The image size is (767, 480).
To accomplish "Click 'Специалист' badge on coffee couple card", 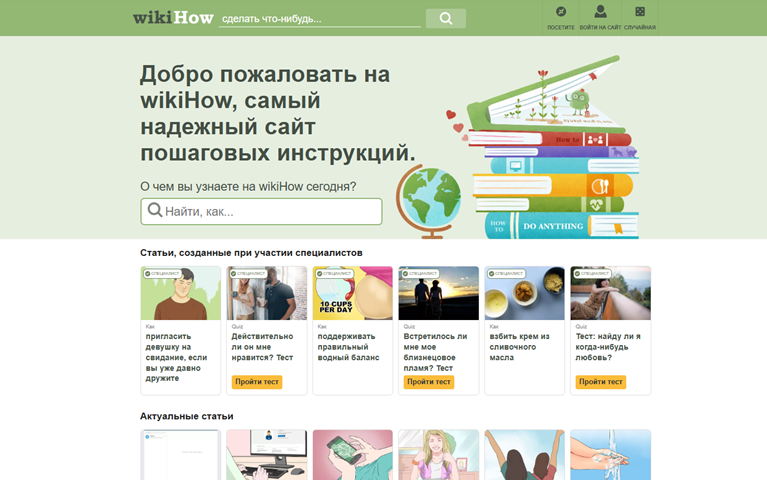I will coord(248,274).
